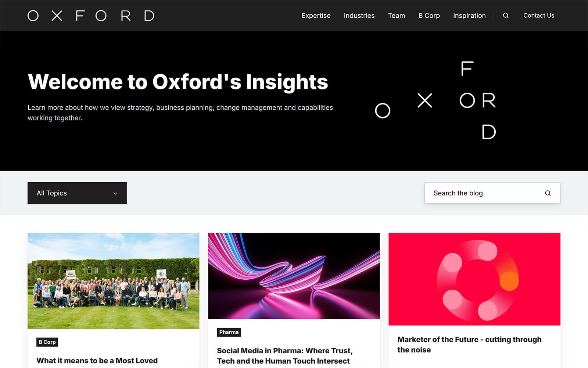Read Social Media in Pharma article
Screen dimensions: 588x368
tap(284, 356)
